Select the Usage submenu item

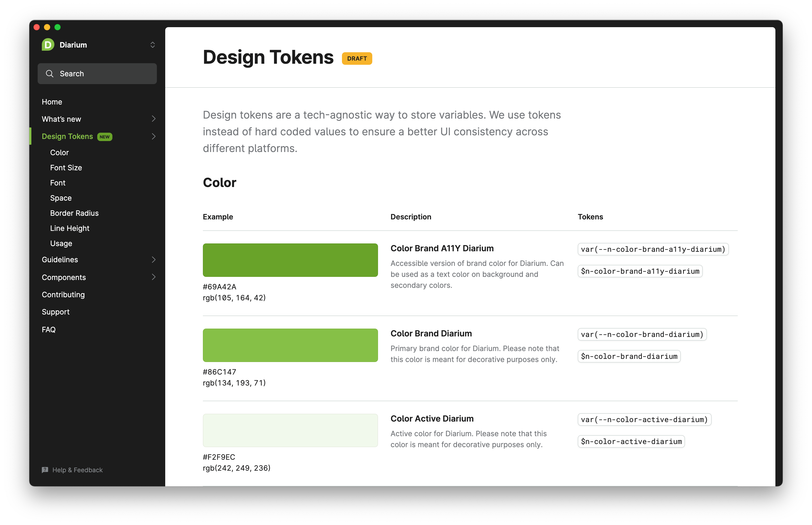coord(61,243)
